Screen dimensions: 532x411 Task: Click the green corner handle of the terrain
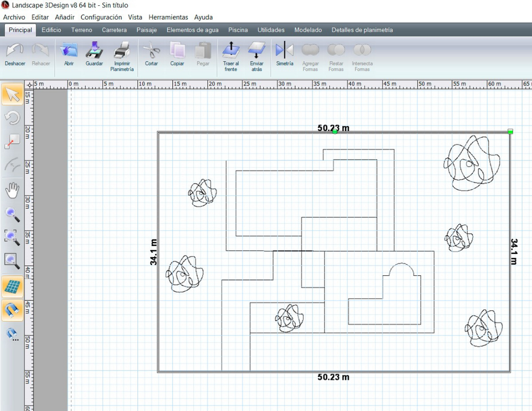click(x=510, y=131)
